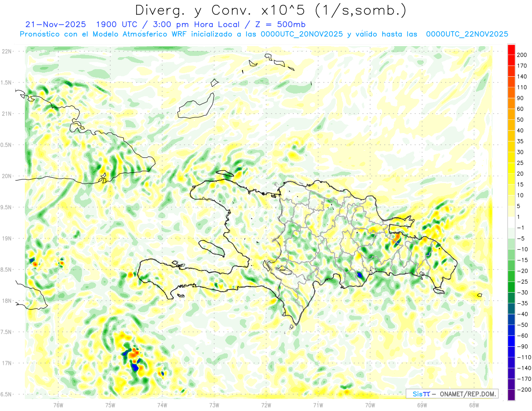Image resolution: width=532 pixels, height=411 pixels.
Task: Select the 8.5N latitude axis label
Action: [x=6, y=270]
